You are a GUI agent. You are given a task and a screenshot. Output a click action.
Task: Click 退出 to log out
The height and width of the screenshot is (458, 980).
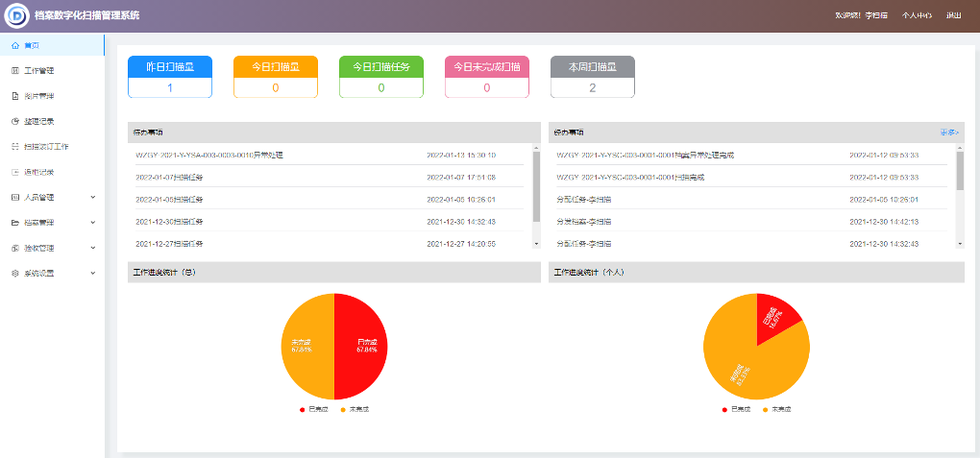coord(953,15)
